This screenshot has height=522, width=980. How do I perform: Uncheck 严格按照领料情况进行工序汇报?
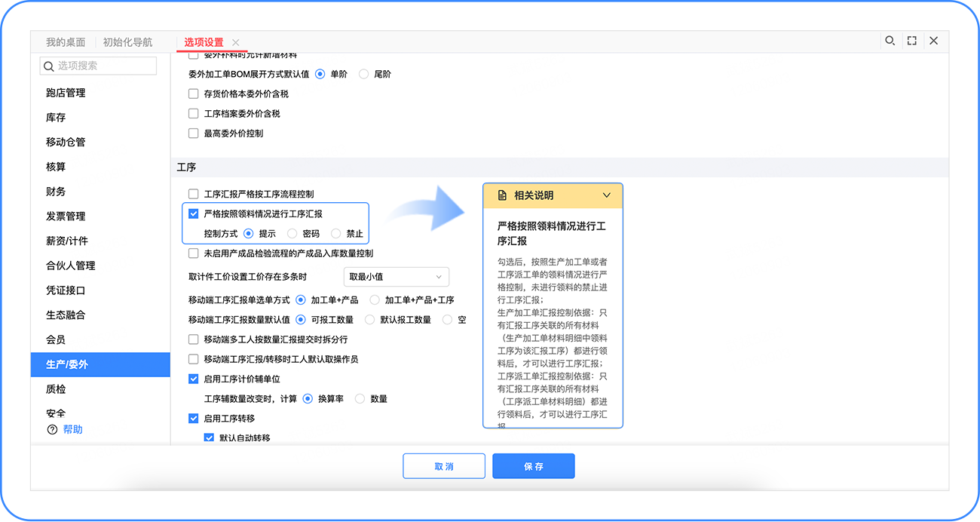coord(194,214)
